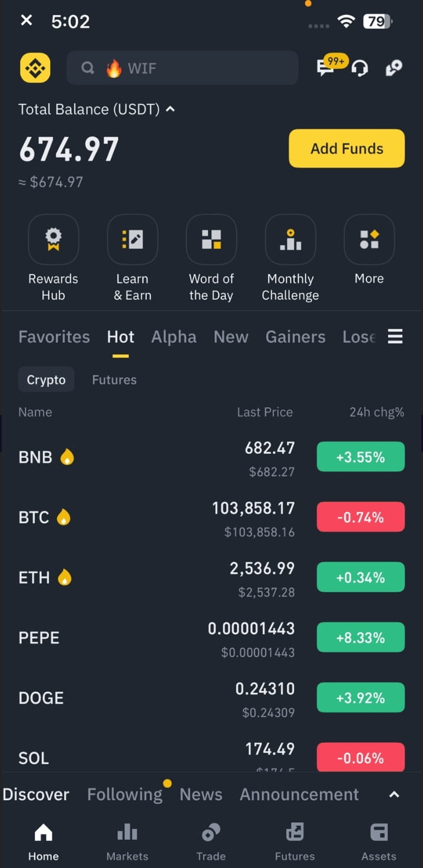Focus the WIF search field
The image size is (423, 868).
[182, 68]
